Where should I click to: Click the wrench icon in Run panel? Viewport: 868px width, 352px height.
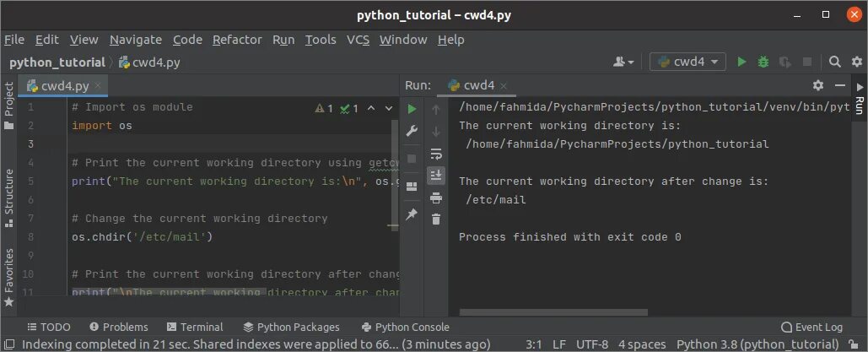(x=412, y=131)
